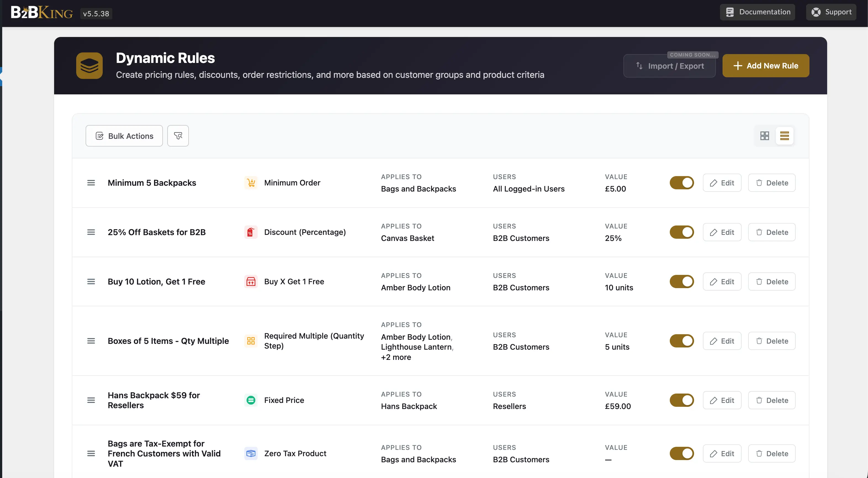Open the Support page
This screenshot has height=478, width=868.
[x=831, y=12]
